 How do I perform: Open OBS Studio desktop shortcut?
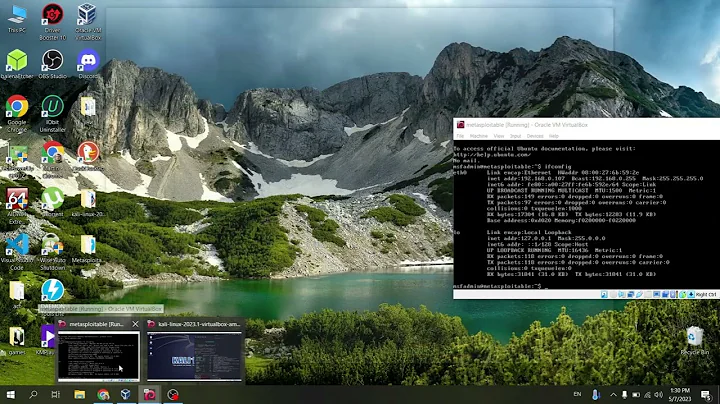52,64
